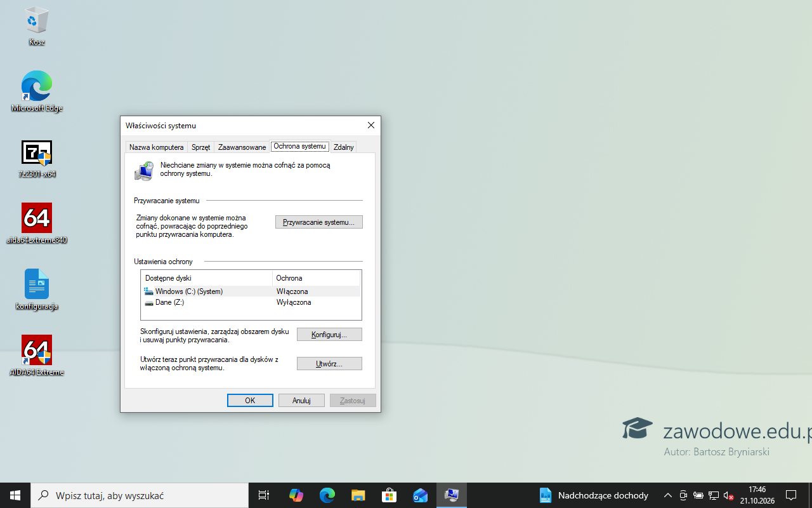Open Outlook from the taskbar
The width and height of the screenshot is (812, 508).
tap(421, 495)
